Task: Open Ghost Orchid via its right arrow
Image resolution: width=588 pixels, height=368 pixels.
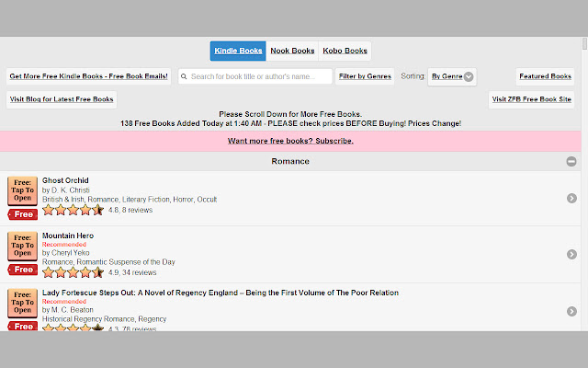Action: [571, 199]
